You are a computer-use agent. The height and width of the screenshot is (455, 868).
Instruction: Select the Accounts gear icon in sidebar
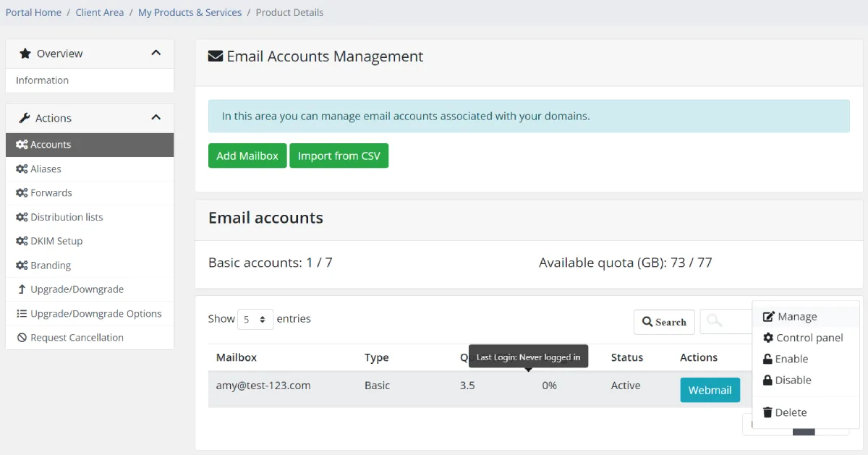click(22, 144)
